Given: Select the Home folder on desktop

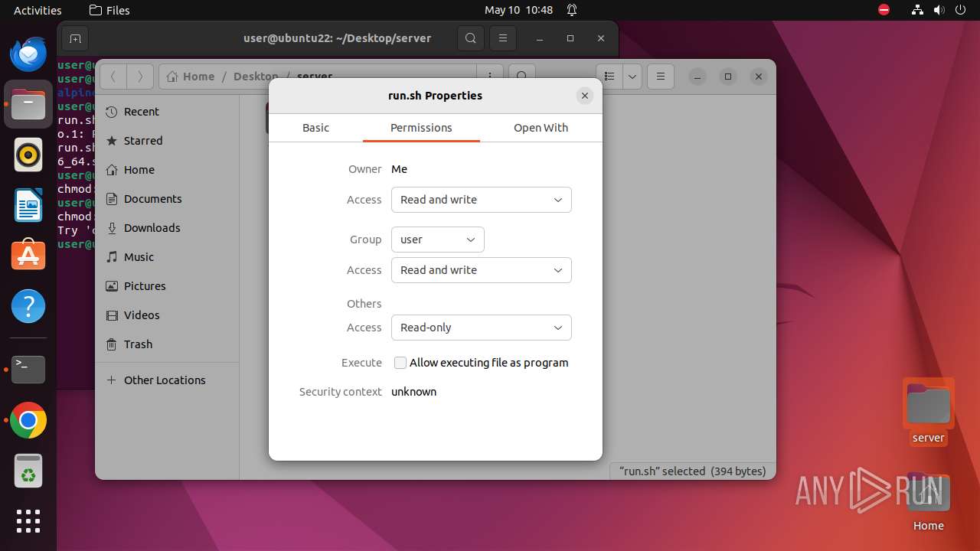Looking at the screenshot, I should pos(928,502).
